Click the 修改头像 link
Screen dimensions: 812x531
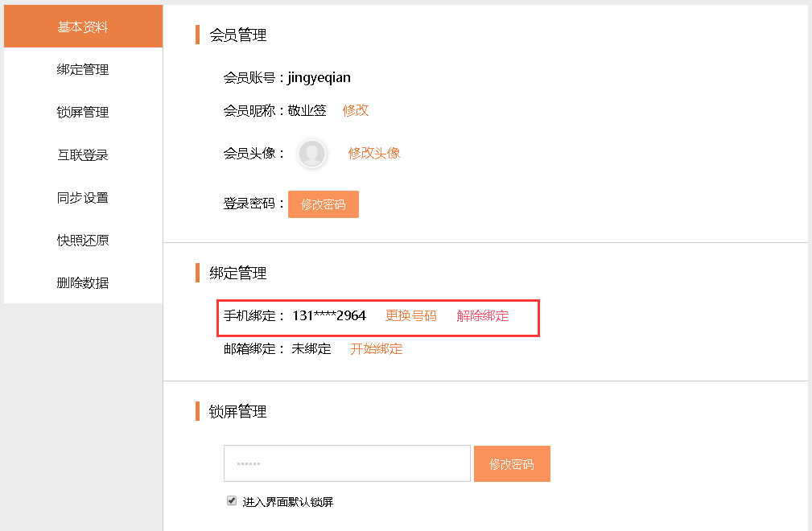(374, 153)
